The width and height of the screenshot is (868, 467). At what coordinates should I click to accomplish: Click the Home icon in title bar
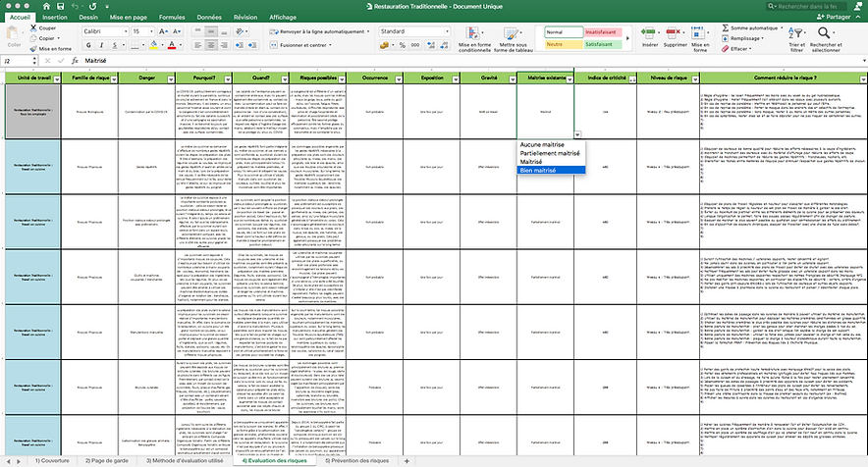(x=46, y=6)
